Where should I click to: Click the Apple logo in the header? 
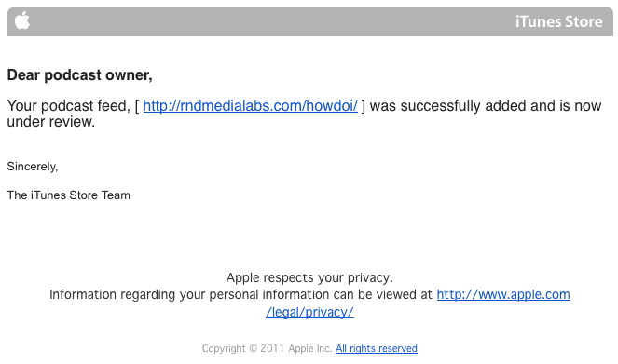[x=22, y=20]
